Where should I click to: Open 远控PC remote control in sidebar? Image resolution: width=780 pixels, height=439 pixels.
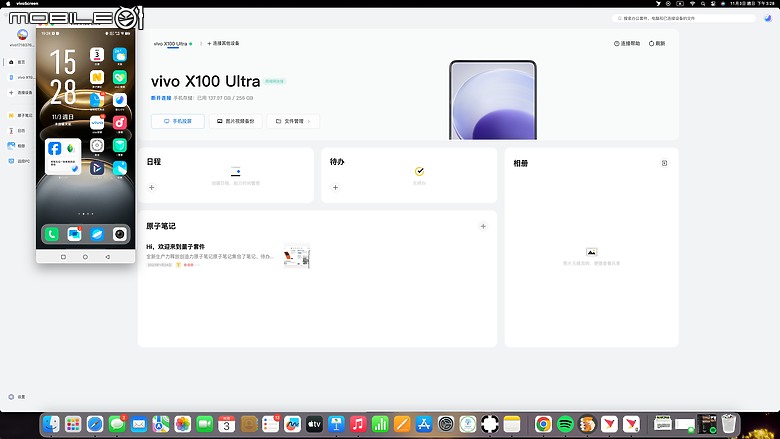tap(19, 161)
